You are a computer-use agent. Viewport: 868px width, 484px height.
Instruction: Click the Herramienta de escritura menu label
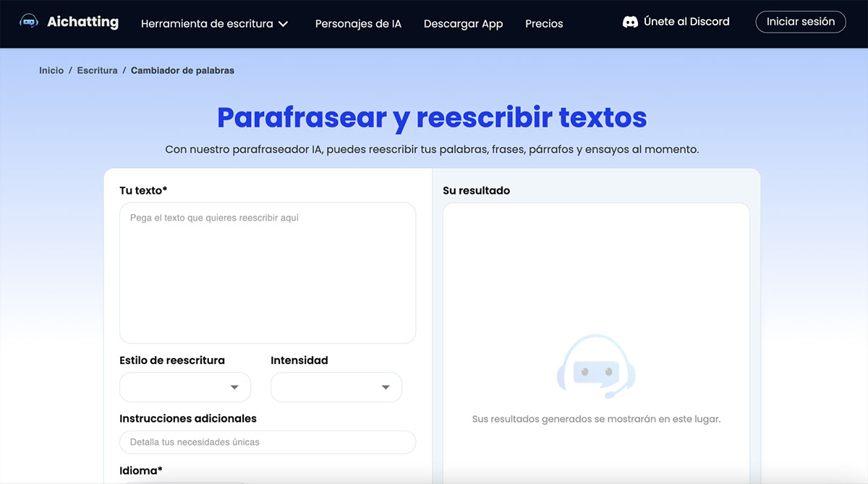[207, 24]
